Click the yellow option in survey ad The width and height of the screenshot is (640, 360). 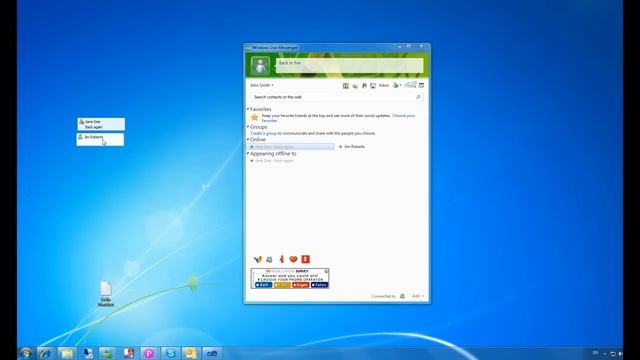[x=282, y=285]
